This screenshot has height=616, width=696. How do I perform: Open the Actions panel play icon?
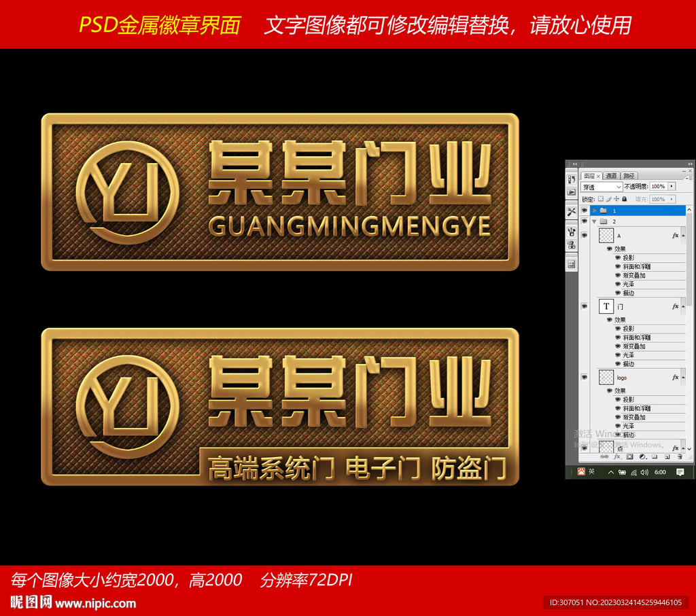(x=572, y=192)
